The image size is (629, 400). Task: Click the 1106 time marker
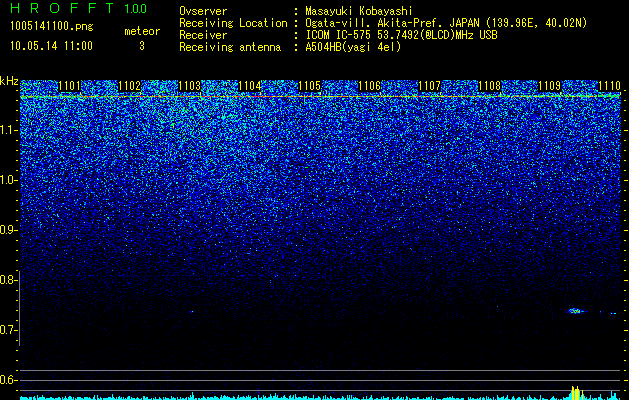point(369,86)
